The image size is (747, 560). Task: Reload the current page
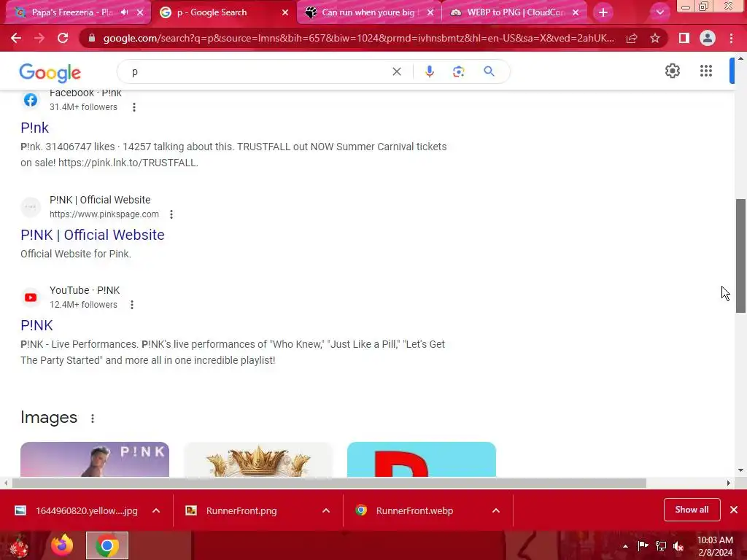pos(63,38)
